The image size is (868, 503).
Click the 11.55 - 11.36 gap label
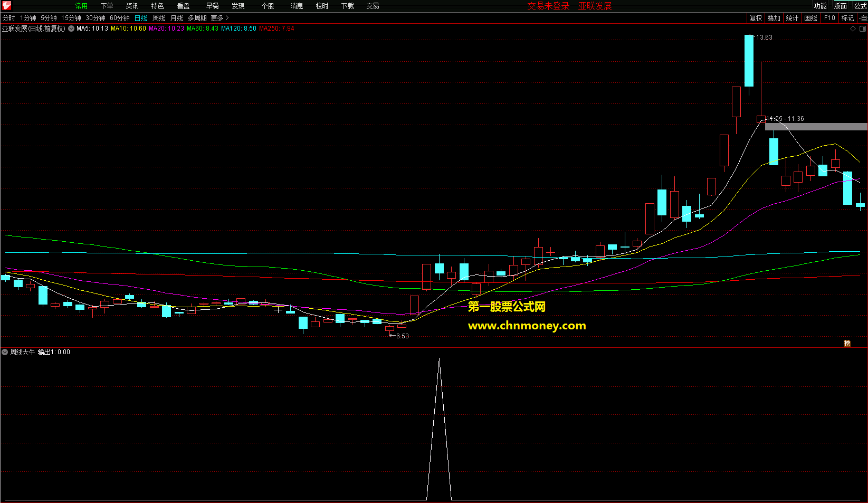pos(785,119)
